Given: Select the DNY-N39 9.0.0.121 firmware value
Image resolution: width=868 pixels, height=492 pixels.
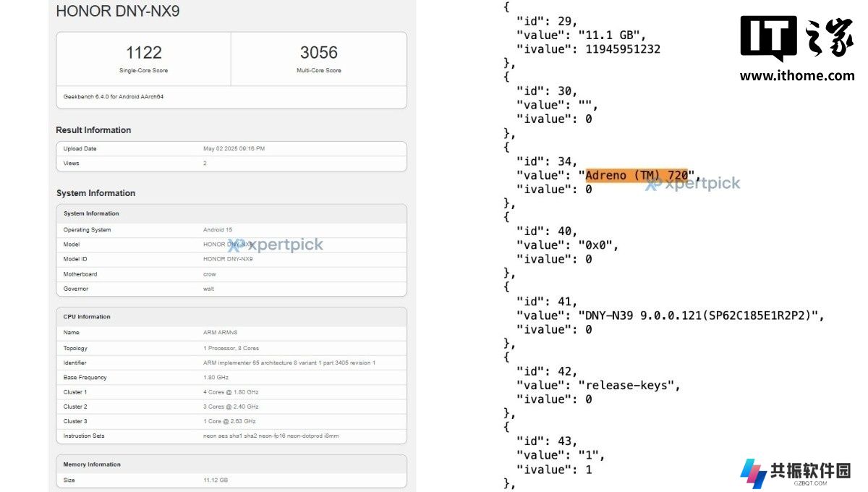Looking at the screenshot, I should (699, 315).
